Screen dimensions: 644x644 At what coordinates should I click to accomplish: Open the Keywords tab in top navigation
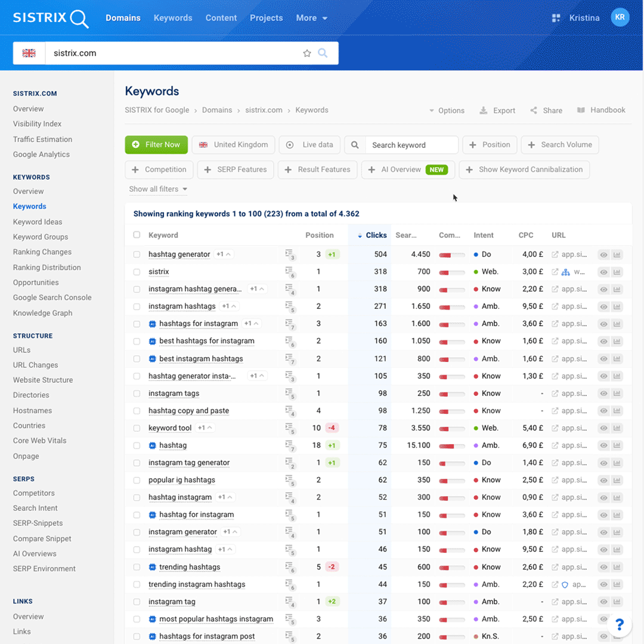point(173,18)
